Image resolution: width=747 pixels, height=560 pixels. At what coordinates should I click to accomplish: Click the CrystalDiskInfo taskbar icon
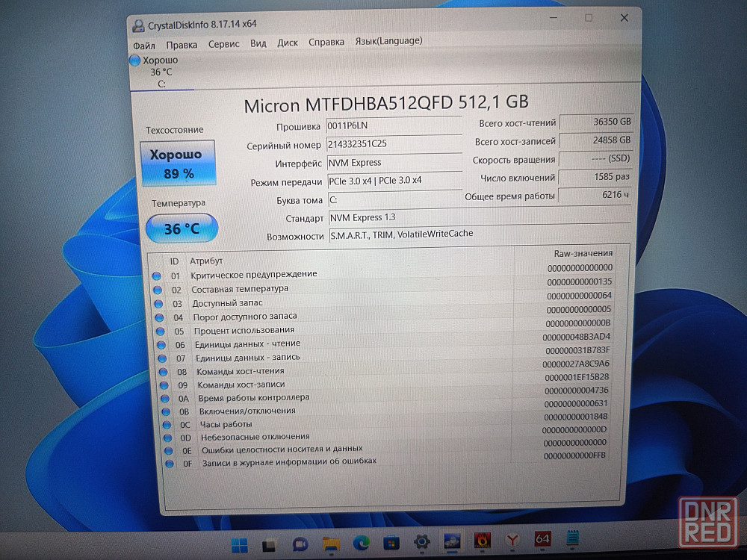coord(452,541)
